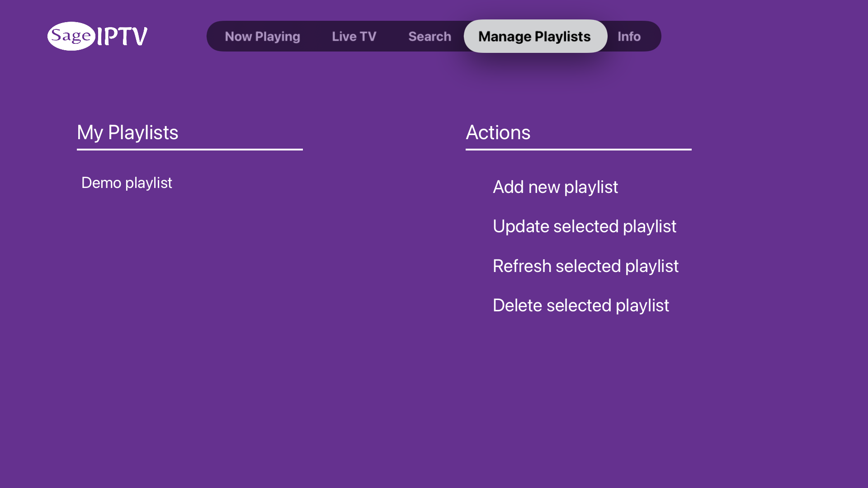Select Info navigation item
Viewport: 868px width, 488px height.
[x=630, y=36]
